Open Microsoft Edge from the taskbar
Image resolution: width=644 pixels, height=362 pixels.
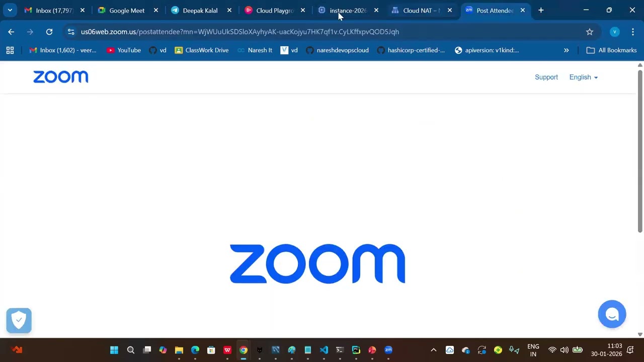(195, 350)
